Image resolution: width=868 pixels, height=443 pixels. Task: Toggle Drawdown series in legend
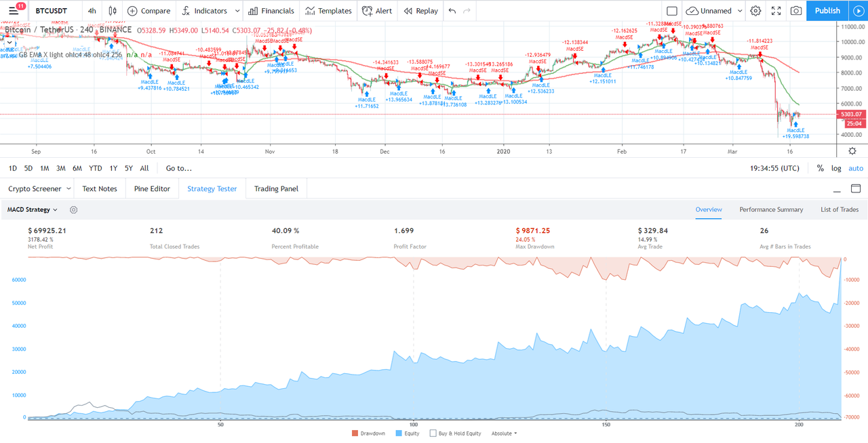368,434
